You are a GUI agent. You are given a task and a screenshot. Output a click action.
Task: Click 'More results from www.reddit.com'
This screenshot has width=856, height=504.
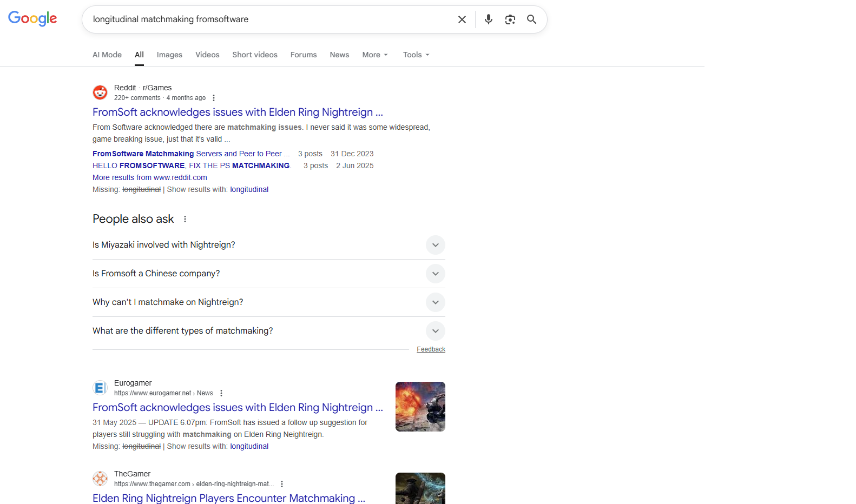coord(150,177)
